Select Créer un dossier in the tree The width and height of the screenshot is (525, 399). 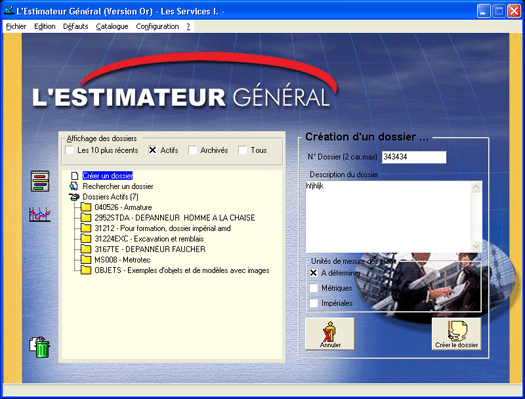point(108,176)
